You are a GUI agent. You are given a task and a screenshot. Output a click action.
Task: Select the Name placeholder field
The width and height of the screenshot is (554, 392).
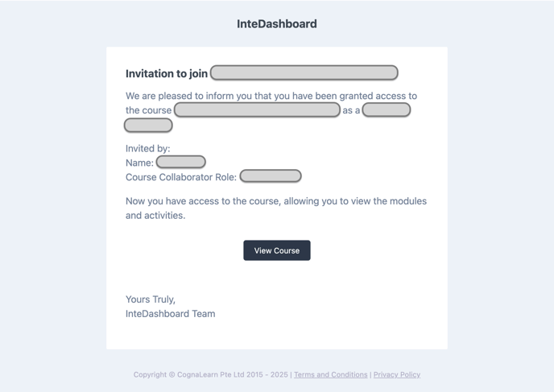(x=181, y=162)
